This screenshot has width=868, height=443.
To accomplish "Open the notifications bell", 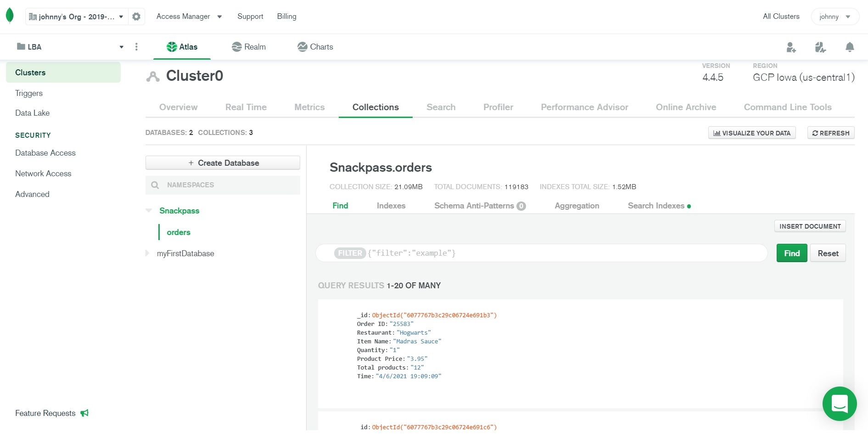I will [850, 47].
